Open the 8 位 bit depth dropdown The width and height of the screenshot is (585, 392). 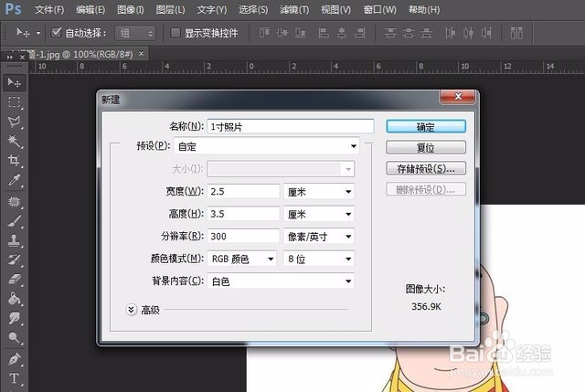[x=319, y=259]
